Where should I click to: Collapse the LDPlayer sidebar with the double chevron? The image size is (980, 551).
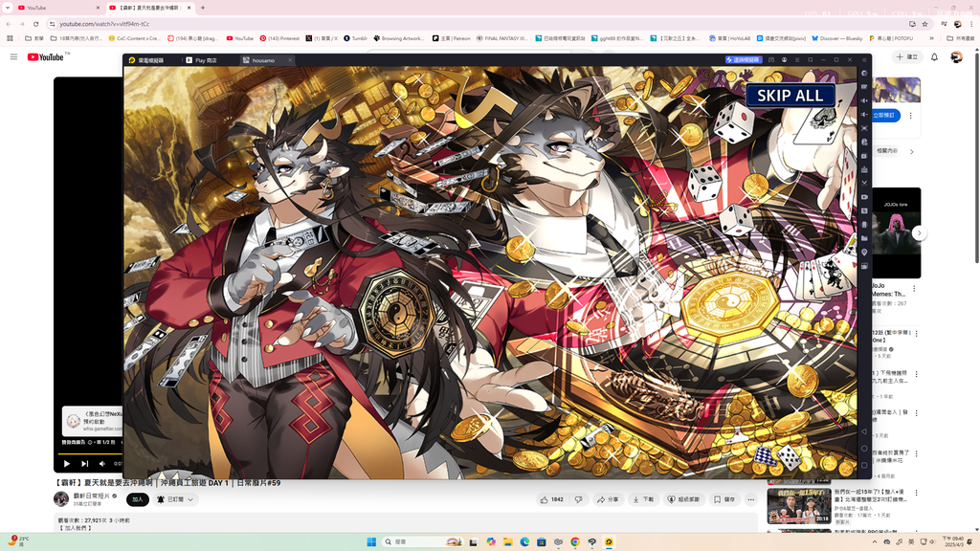click(864, 60)
